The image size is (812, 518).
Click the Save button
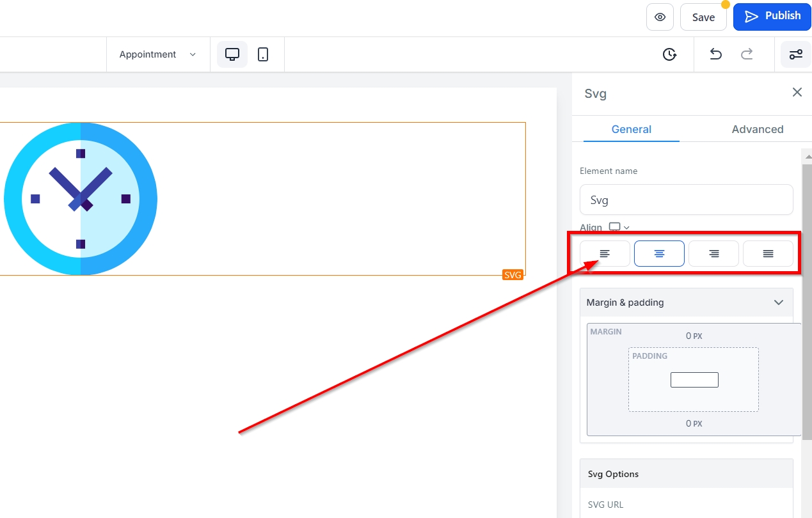(703, 17)
